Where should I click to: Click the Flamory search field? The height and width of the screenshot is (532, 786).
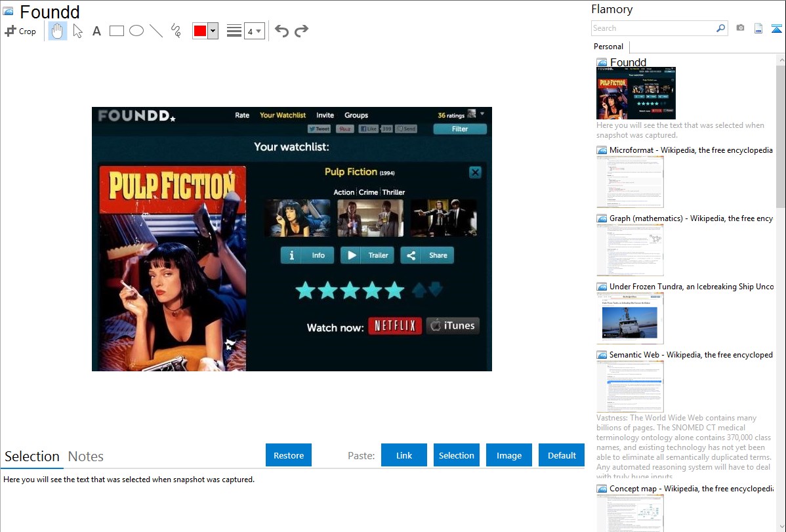653,28
